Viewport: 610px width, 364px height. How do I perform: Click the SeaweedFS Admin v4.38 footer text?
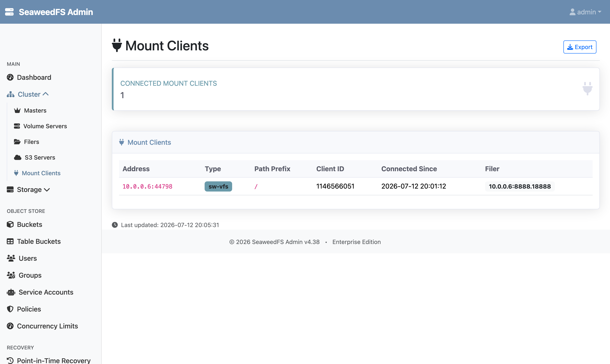point(274,242)
